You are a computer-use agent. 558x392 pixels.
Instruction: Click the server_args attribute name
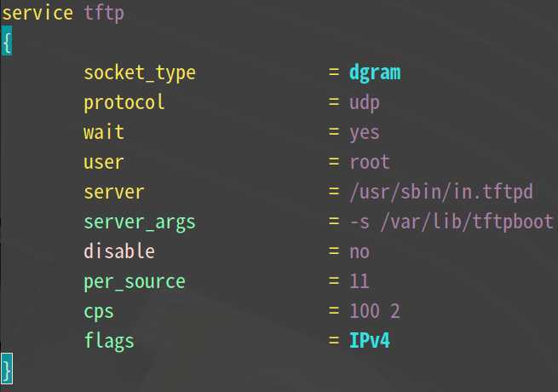140,223
